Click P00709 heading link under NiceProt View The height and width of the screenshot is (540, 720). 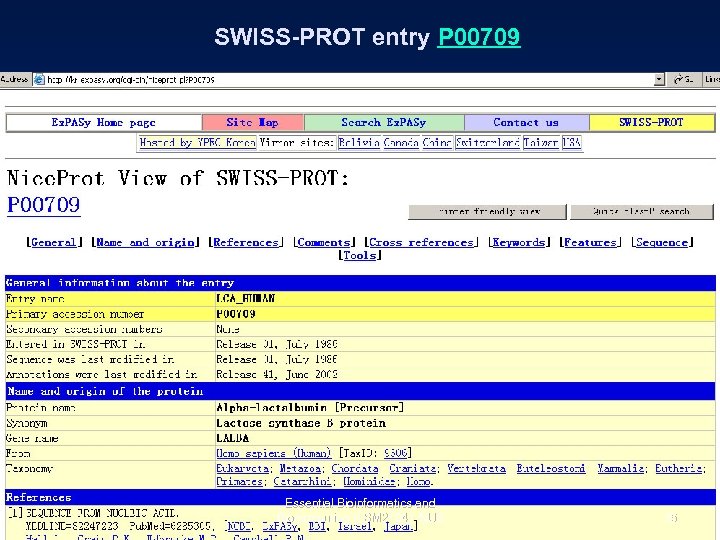point(44,205)
